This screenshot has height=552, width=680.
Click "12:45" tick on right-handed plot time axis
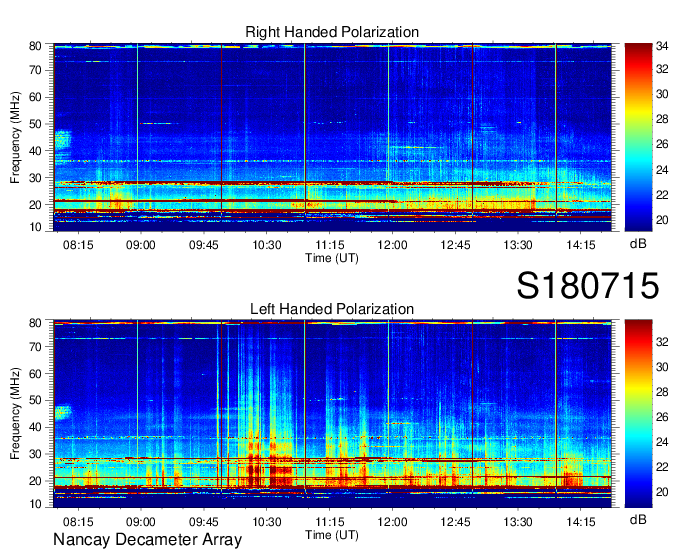[455, 245]
